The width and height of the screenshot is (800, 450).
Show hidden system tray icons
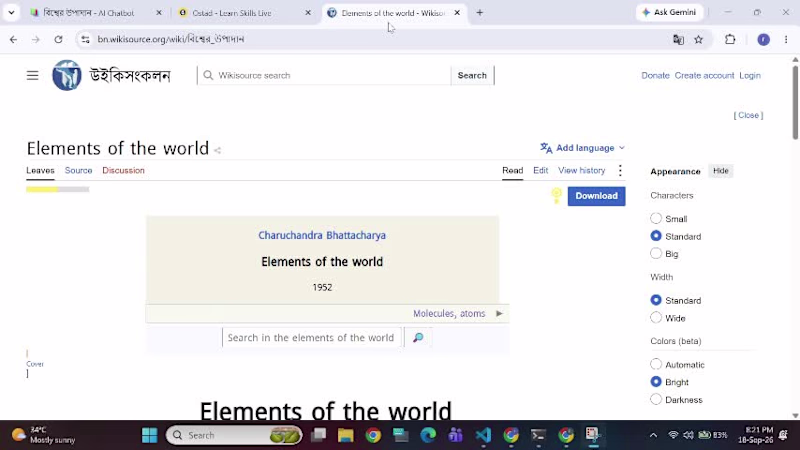pyautogui.click(x=653, y=435)
